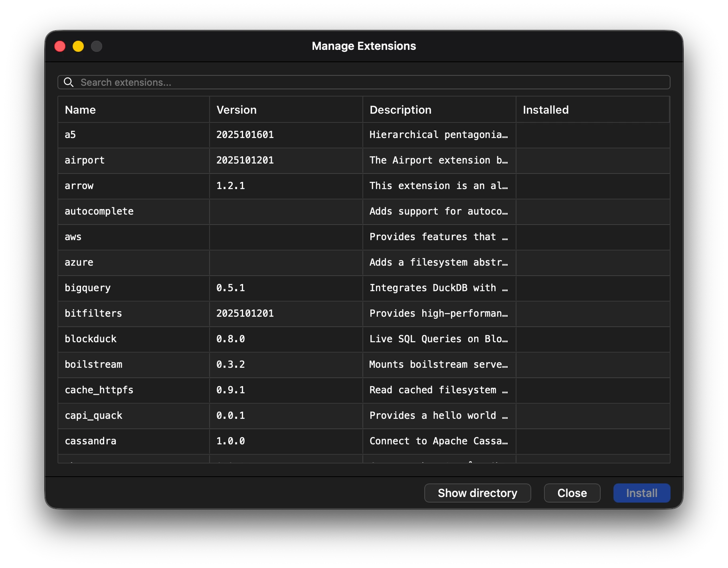Select the azure extension row
This screenshot has width=728, height=568.
click(79, 262)
